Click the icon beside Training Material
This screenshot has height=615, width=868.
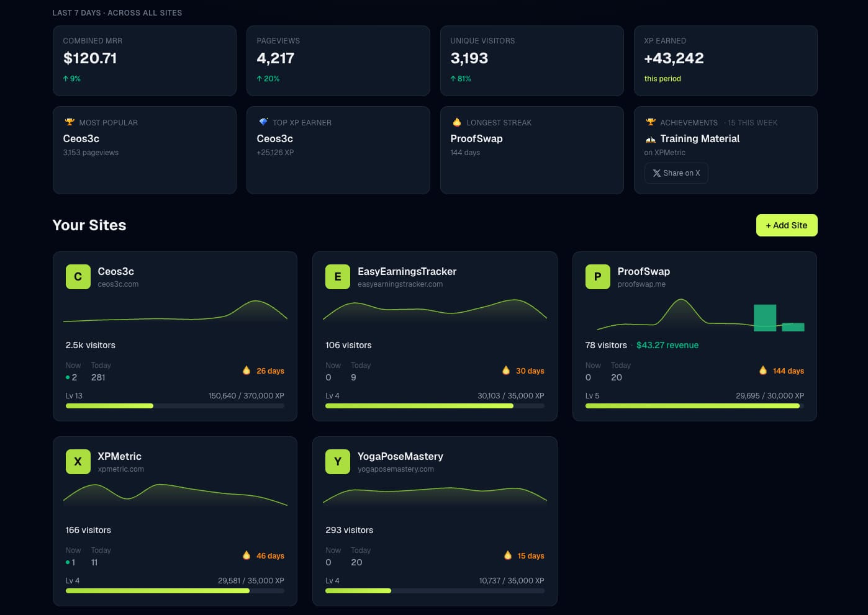click(x=651, y=139)
